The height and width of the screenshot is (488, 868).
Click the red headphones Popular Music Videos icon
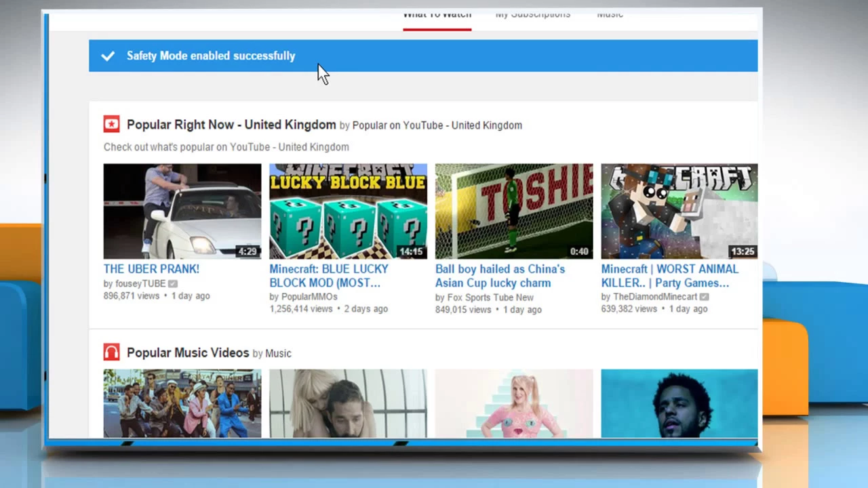click(x=111, y=352)
